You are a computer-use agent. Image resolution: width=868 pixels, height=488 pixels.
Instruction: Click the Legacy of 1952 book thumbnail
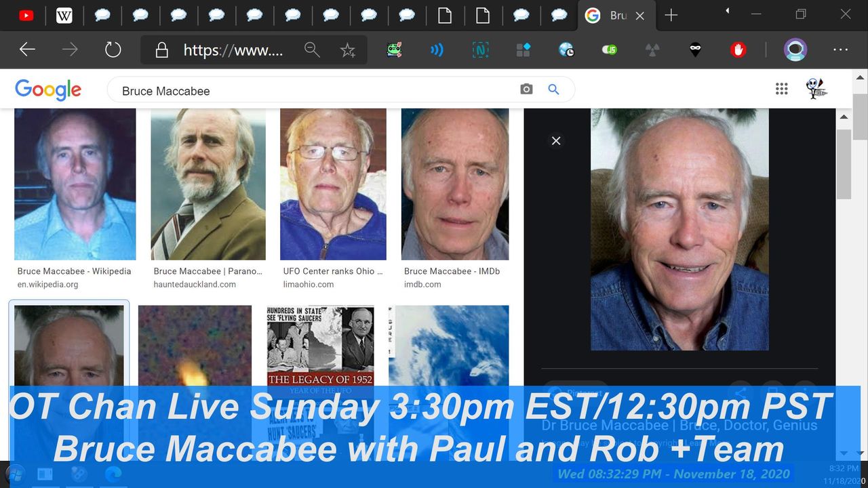320,346
